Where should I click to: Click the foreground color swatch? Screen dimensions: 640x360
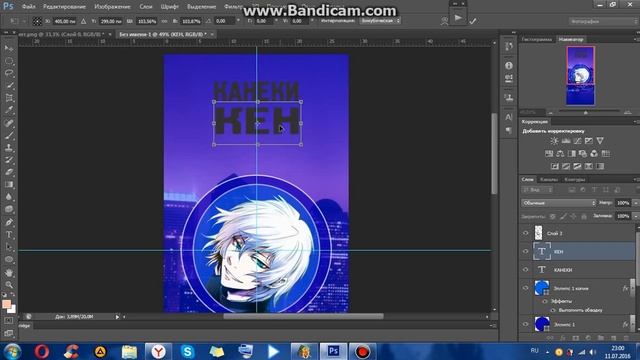pos(7,304)
